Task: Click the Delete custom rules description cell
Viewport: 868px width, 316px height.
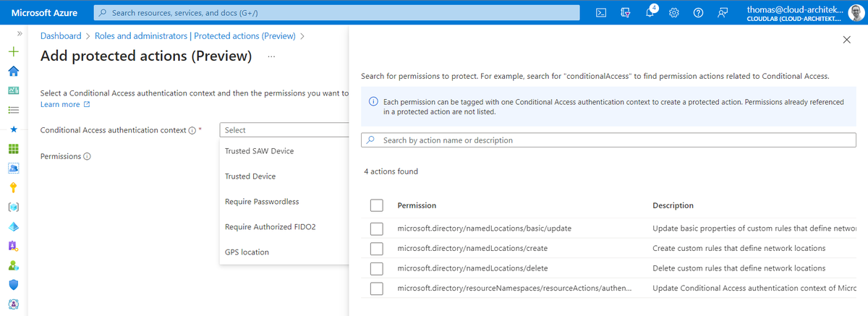Action: (x=739, y=269)
